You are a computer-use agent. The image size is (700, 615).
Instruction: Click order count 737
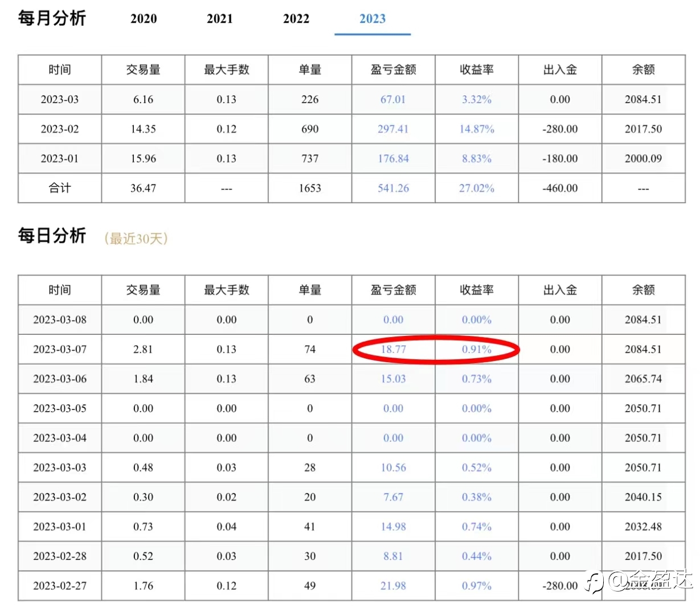click(310, 159)
